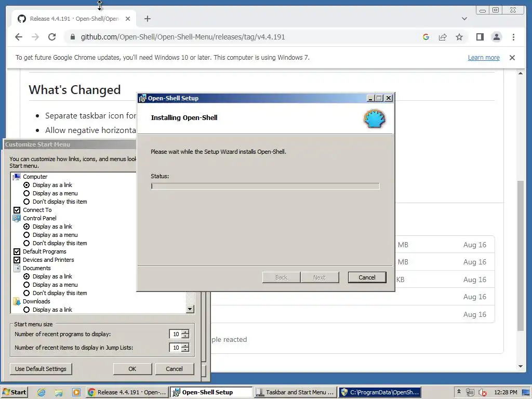The image size is (532, 399).
Task: Reload the GitHub release page
Action: tap(52, 37)
